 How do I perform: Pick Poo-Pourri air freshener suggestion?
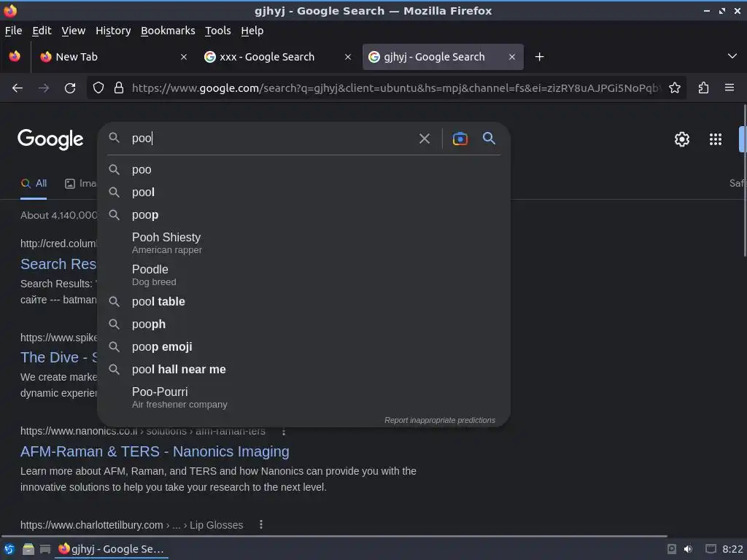[303, 397]
